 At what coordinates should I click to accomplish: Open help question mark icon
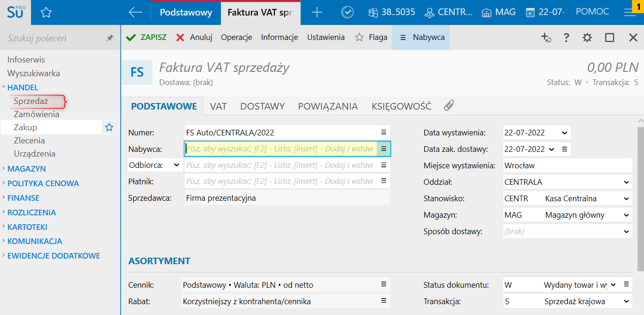pyautogui.click(x=566, y=38)
